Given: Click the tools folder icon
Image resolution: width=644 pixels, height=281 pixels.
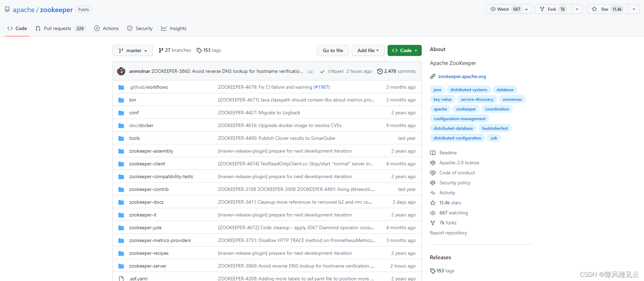Looking at the screenshot, I should (121, 138).
